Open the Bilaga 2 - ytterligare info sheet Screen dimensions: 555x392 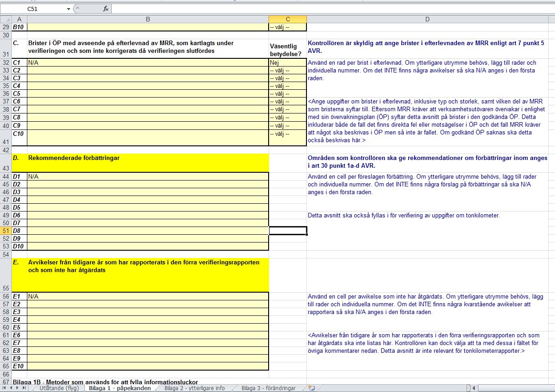click(x=195, y=388)
